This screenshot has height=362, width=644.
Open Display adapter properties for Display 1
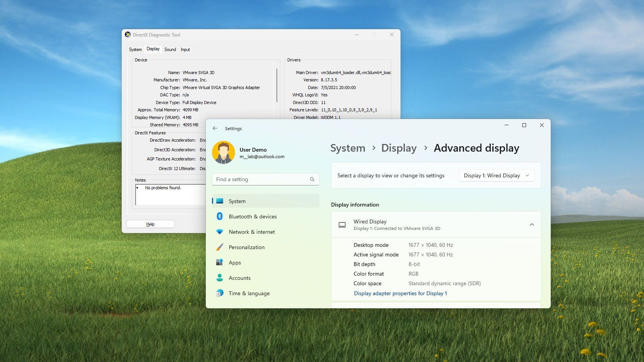(401, 293)
